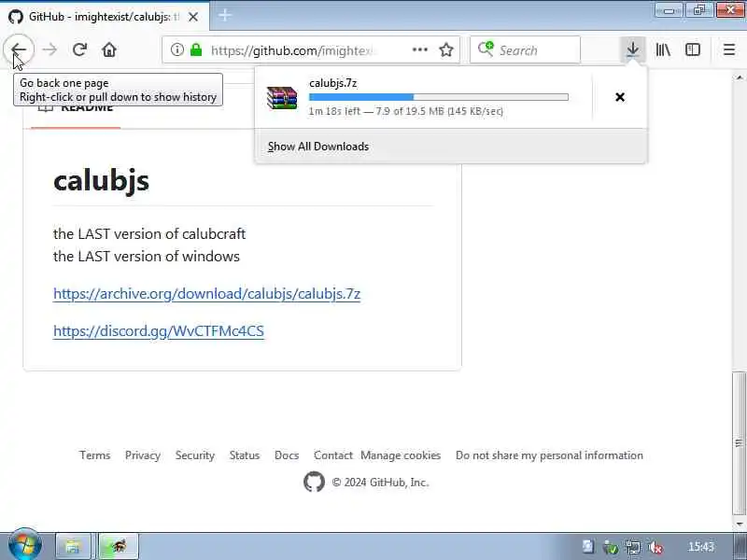Show sidebars button in toolbar

pyautogui.click(x=693, y=49)
